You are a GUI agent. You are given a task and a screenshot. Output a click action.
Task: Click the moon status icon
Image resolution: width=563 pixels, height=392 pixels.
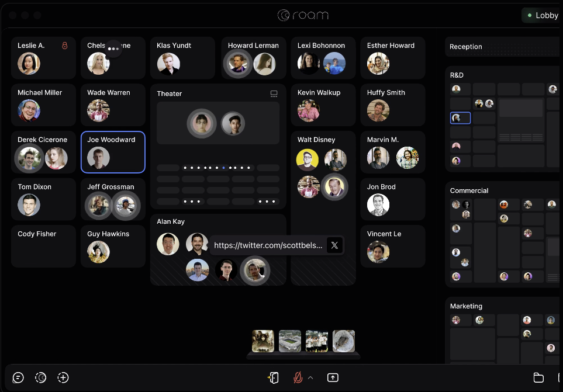(x=40, y=377)
